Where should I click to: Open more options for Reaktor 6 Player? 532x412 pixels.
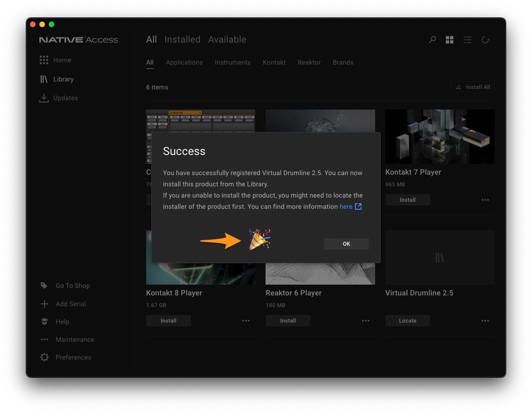pyautogui.click(x=365, y=321)
